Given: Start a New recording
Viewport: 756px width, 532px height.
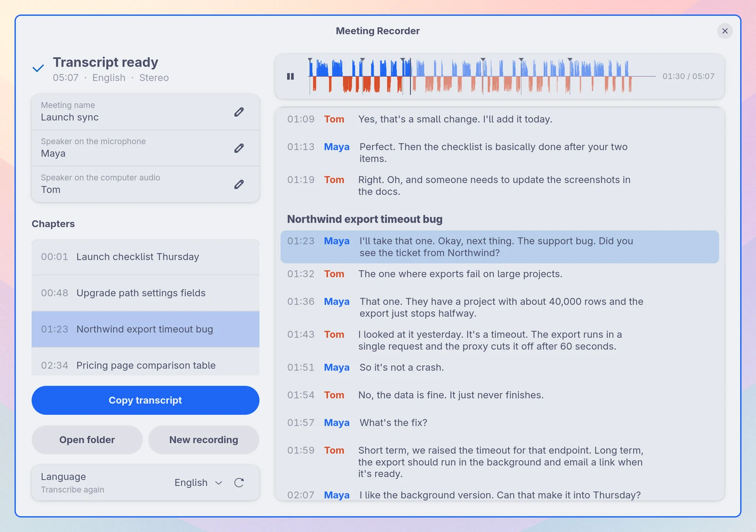Looking at the screenshot, I should pos(204,440).
